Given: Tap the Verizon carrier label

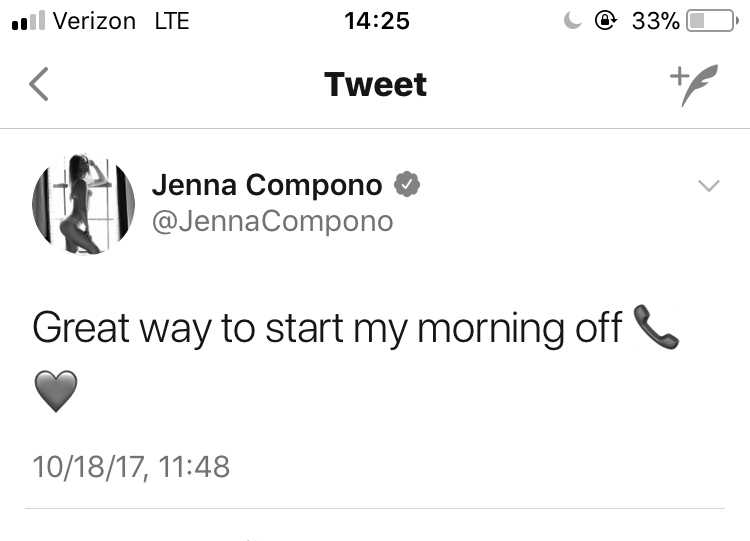Looking at the screenshot, I should [x=94, y=21].
